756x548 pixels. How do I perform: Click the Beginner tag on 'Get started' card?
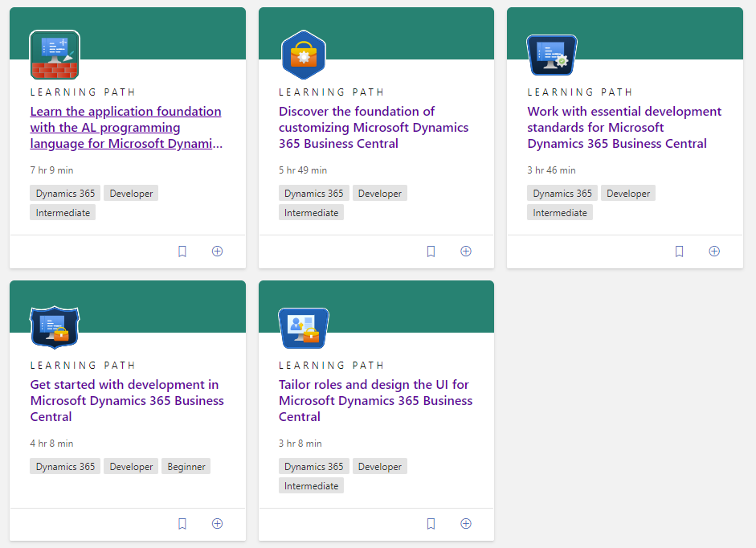(186, 467)
